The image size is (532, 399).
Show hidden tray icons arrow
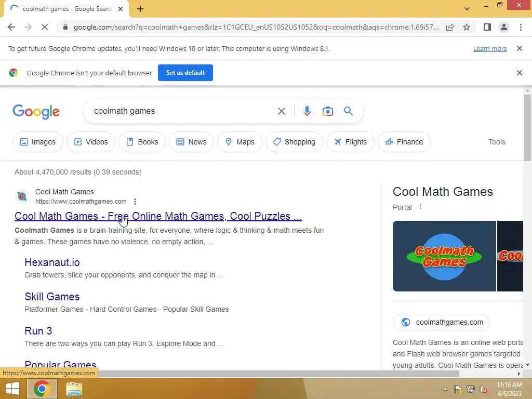click(445, 389)
